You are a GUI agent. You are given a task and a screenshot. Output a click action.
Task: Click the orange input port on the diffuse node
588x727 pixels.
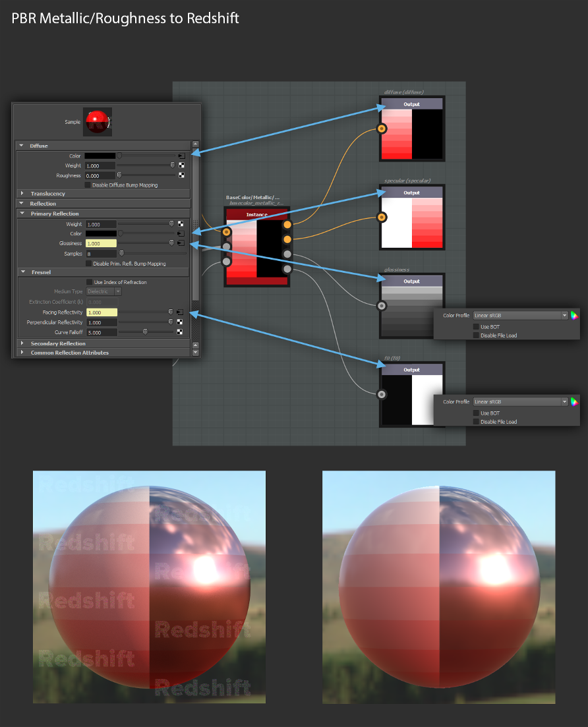coord(382,129)
